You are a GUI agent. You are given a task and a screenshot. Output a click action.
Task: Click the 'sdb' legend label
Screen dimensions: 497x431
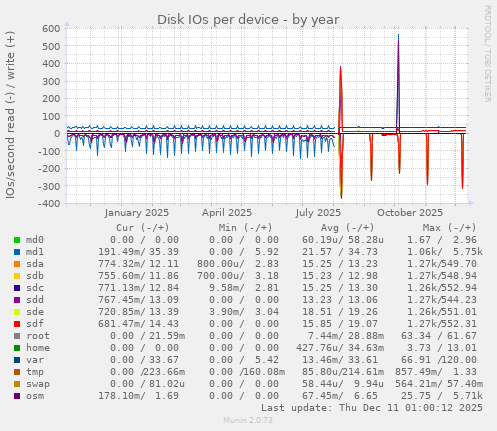coord(35,276)
